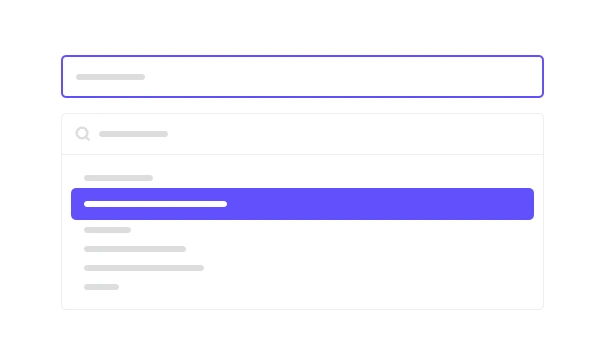Click white space outside above the select box

tap(302, 27)
